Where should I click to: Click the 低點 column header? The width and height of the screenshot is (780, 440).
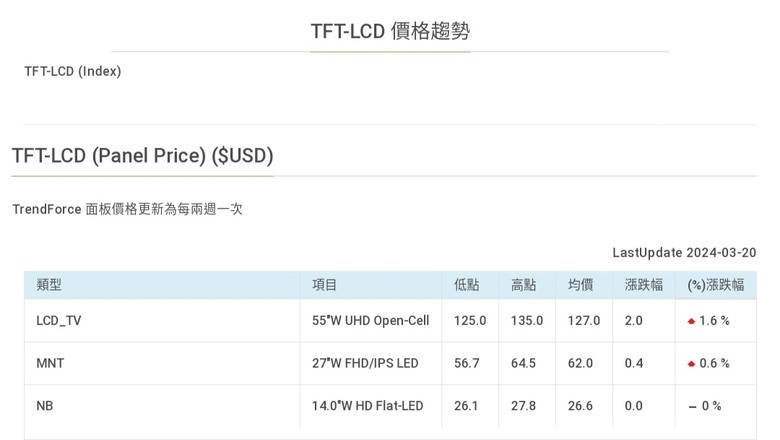point(467,285)
